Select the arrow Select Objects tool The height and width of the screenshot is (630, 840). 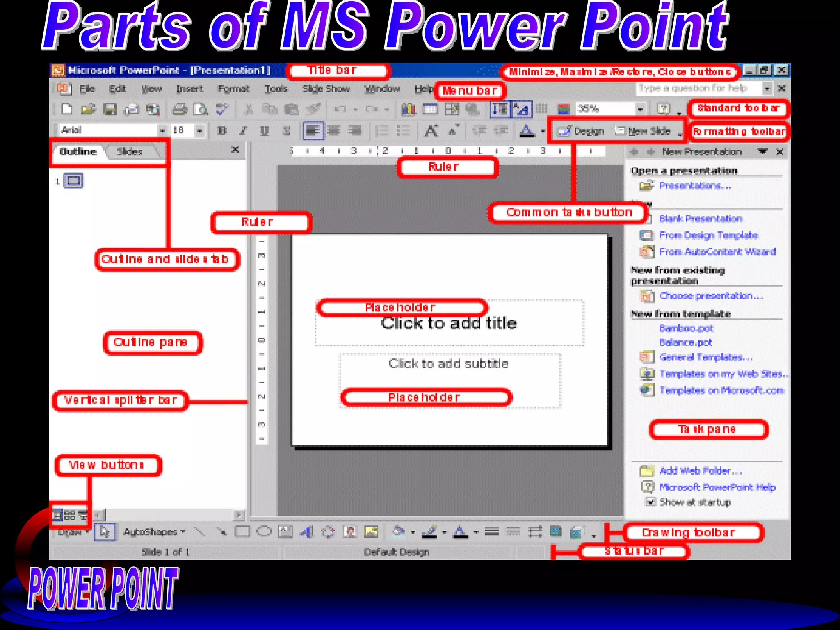point(104,532)
